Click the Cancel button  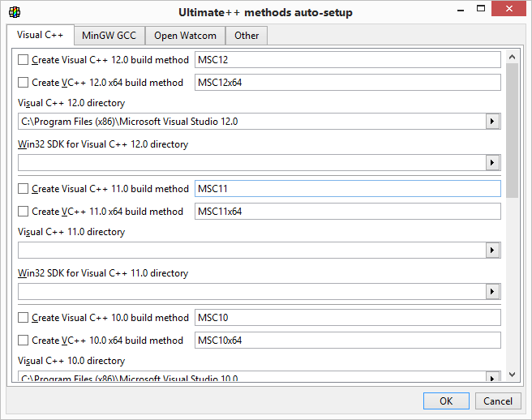click(498, 401)
